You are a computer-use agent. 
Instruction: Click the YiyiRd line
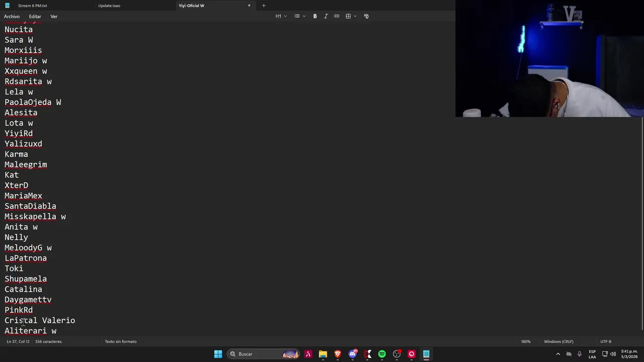tap(19, 133)
